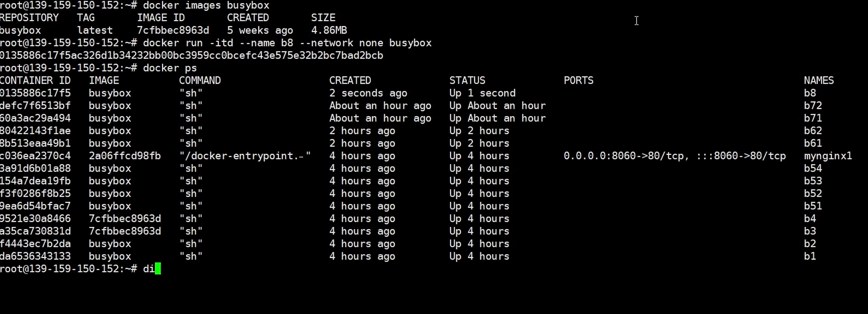
Task: Click the "5 weeks ago" created value
Action: pos(260,30)
